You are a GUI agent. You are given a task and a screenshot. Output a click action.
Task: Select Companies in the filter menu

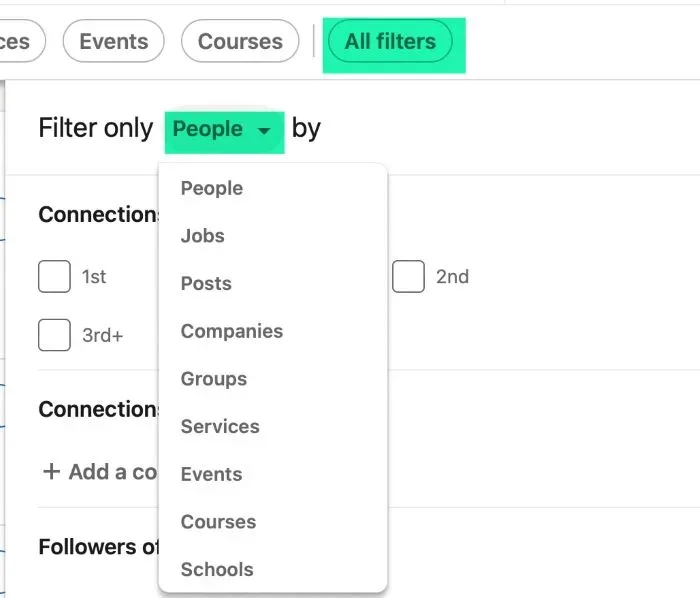(232, 331)
